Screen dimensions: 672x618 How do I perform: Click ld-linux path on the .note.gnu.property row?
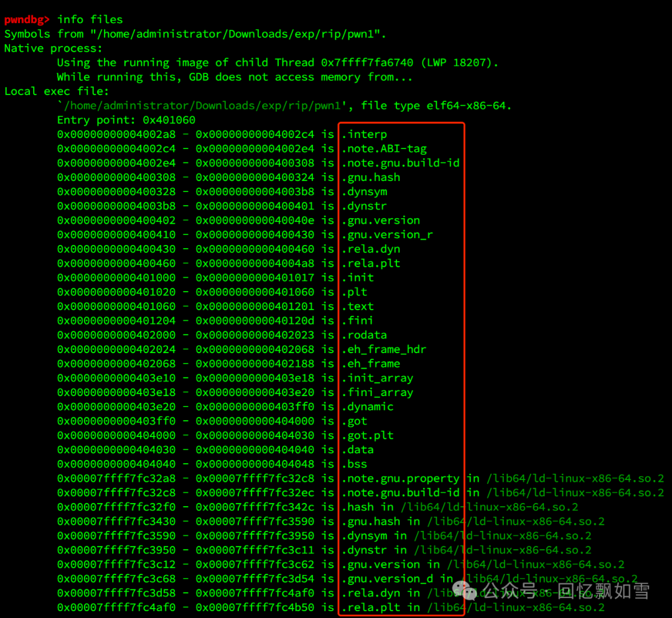(x=575, y=479)
